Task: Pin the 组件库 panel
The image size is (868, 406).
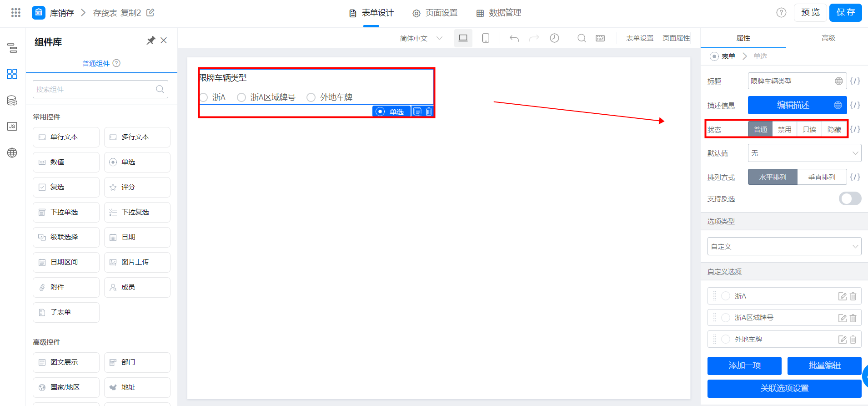Action: tap(151, 41)
